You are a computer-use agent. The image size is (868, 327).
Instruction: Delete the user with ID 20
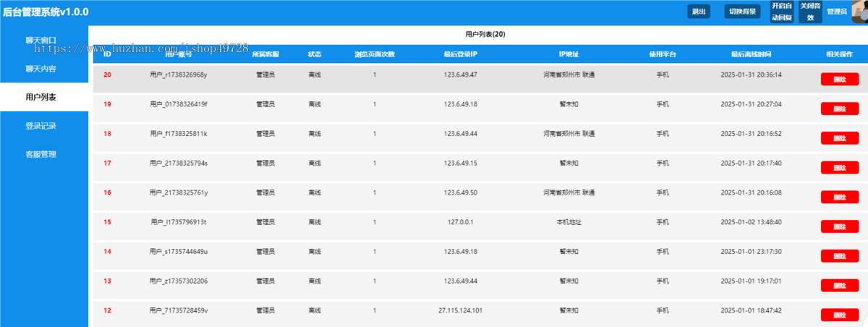pyautogui.click(x=839, y=79)
